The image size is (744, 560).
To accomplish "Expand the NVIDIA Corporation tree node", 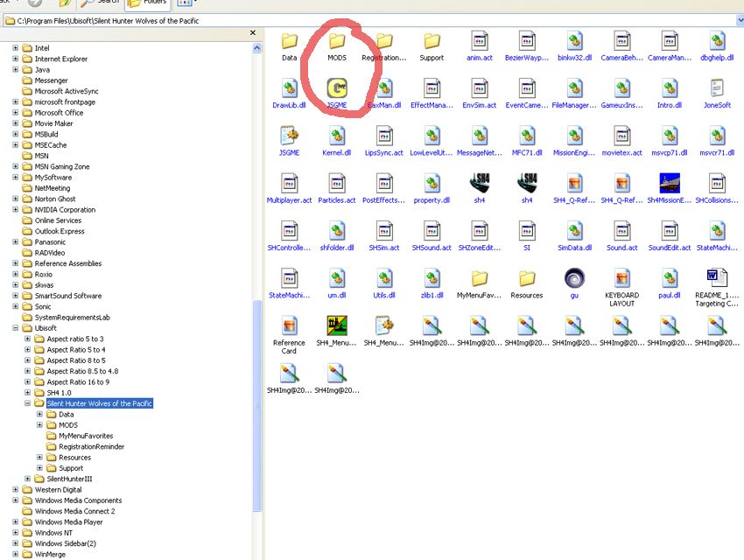I will coord(16,210).
